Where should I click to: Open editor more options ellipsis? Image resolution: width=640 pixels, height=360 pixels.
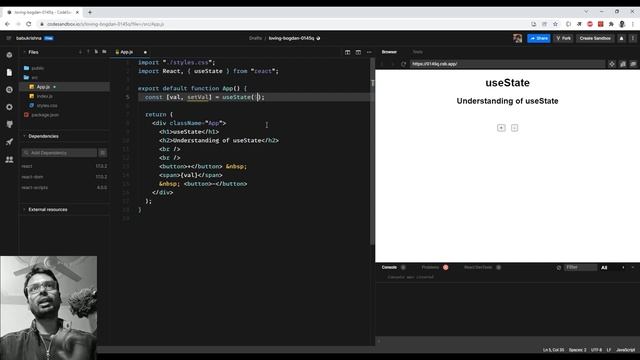pyautogui.click(x=369, y=52)
